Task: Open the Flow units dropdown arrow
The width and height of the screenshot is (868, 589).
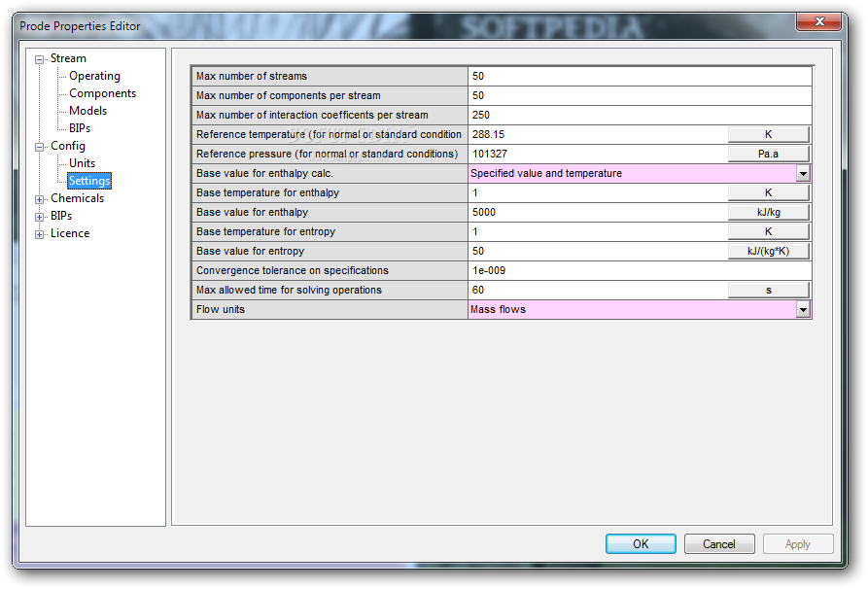Action: 803,310
